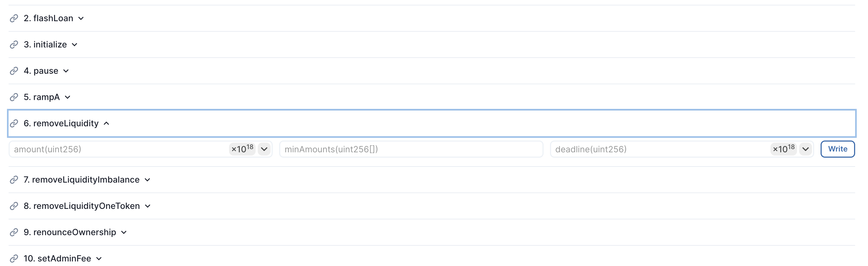The image size is (868, 266).
Task: Copy link icon beside flashLoan
Action: tap(14, 18)
